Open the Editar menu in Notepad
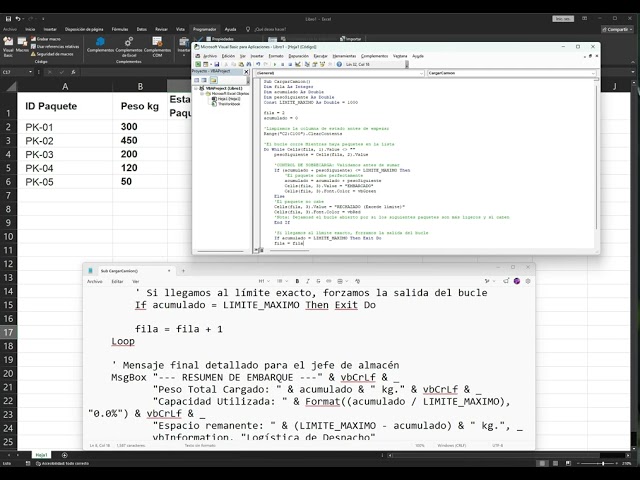The image size is (640, 480). click(x=117, y=281)
